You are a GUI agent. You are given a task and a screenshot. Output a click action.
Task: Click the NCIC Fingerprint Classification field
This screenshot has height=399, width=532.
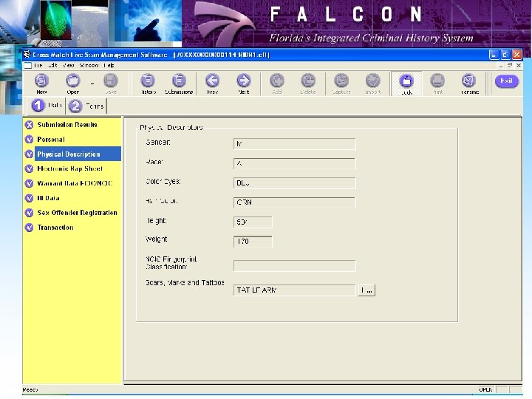pos(295,266)
